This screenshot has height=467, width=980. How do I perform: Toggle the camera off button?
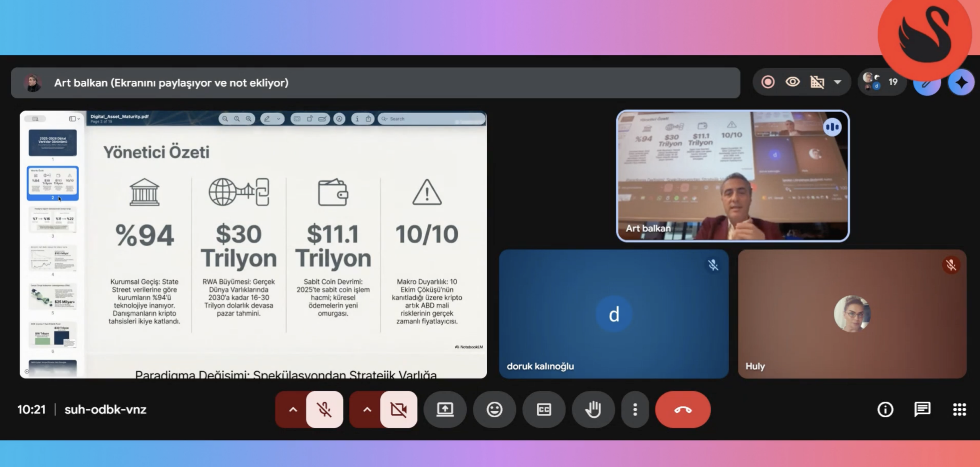click(x=399, y=410)
